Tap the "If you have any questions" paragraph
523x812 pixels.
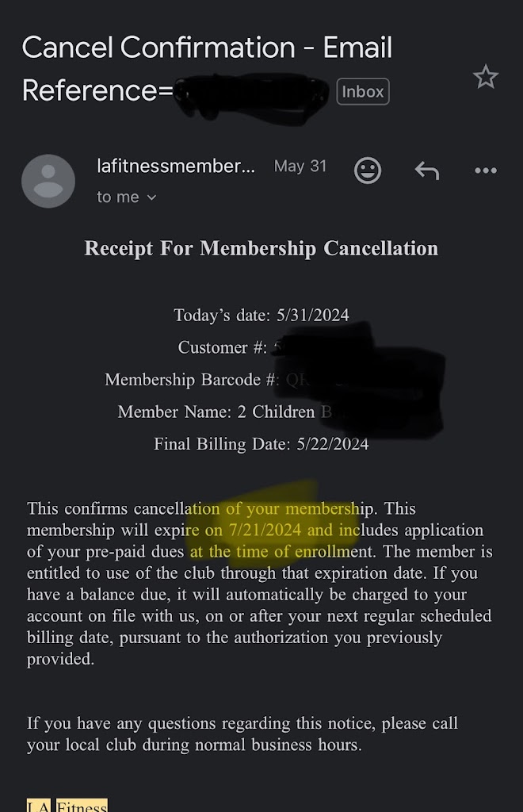tap(242, 733)
